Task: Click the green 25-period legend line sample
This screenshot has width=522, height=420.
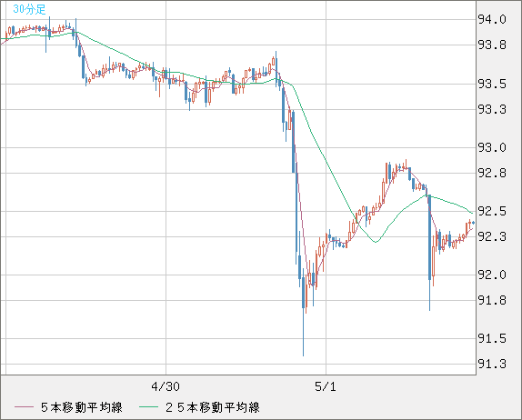Action: coord(148,407)
